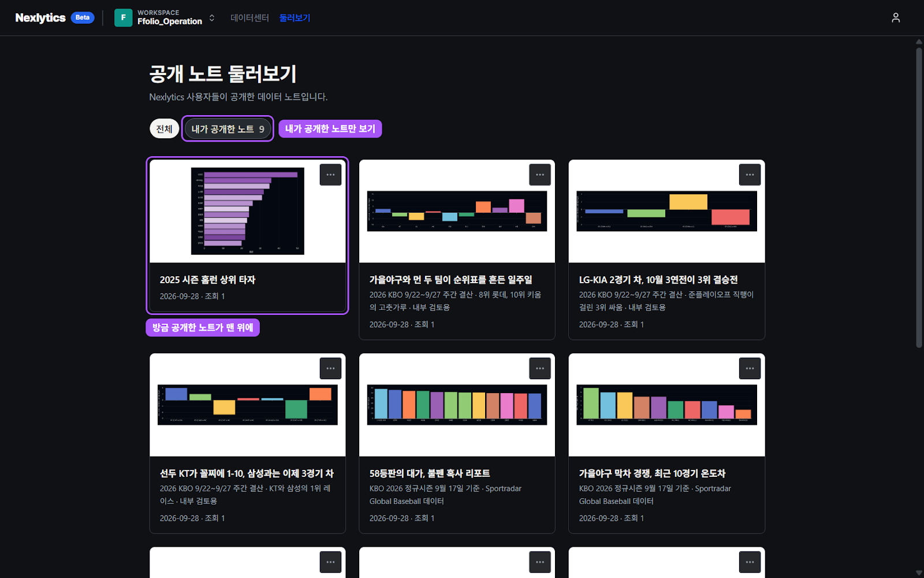Click the scrollbar down arrow
The width and height of the screenshot is (924, 578).
point(919,573)
